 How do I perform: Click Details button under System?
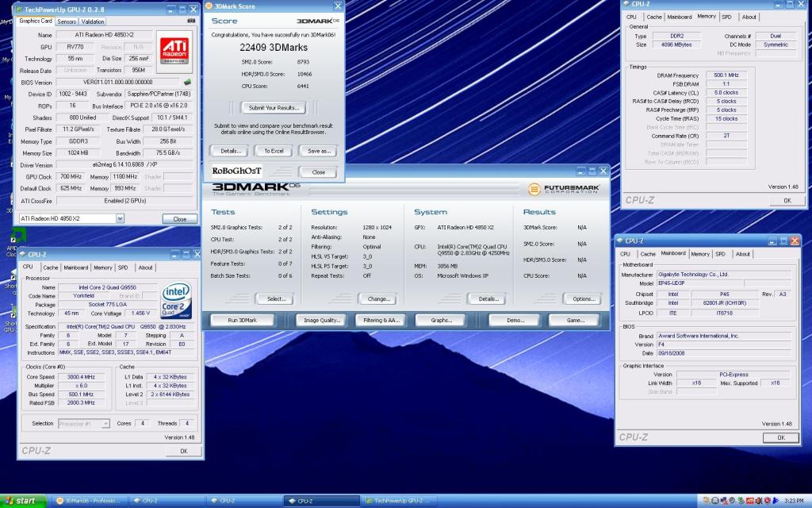[488, 298]
